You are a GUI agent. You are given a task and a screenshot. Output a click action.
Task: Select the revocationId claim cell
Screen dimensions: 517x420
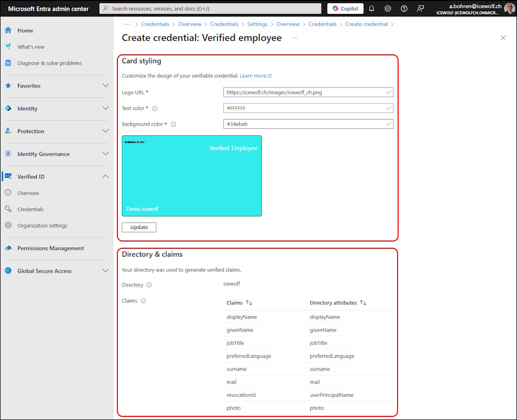coord(241,395)
